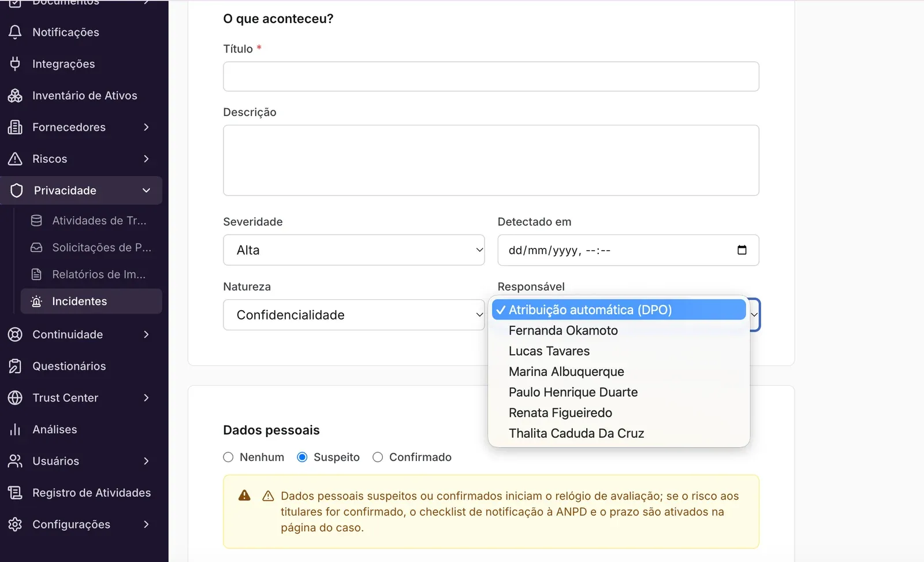The image size is (924, 562).
Task: Click the Usuários people icon
Action: pos(16,461)
